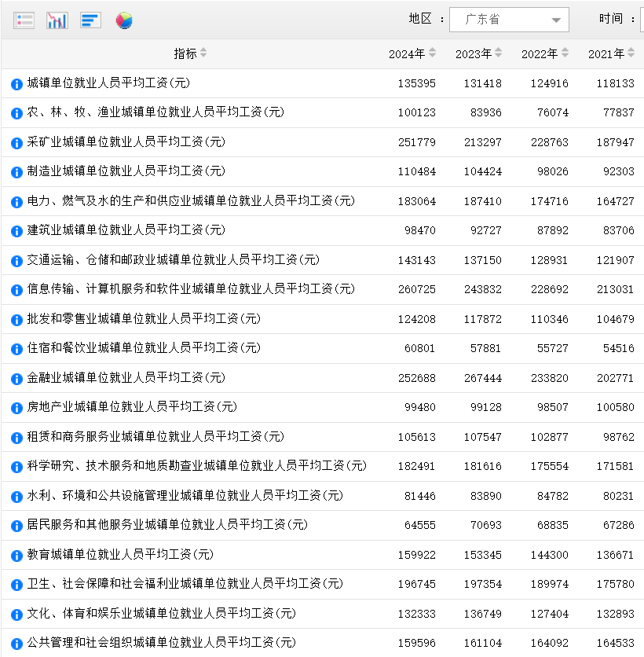Sort by the 2021年 column arrows
This screenshot has height=657, width=644.
[631, 53]
